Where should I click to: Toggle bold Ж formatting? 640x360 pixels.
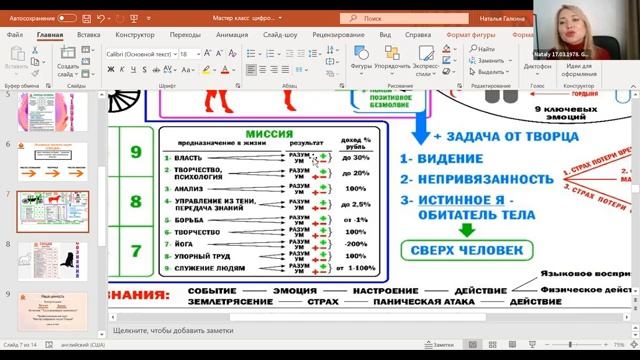111,70
